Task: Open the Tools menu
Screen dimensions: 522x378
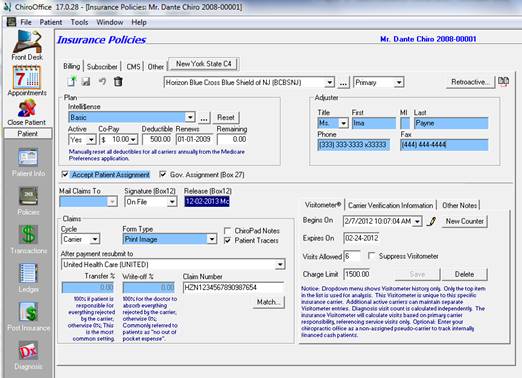Action: pos(79,22)
